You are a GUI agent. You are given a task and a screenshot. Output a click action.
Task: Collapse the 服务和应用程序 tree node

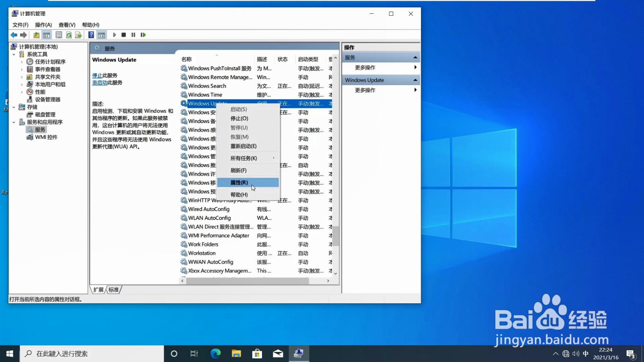tap(14, 122)
